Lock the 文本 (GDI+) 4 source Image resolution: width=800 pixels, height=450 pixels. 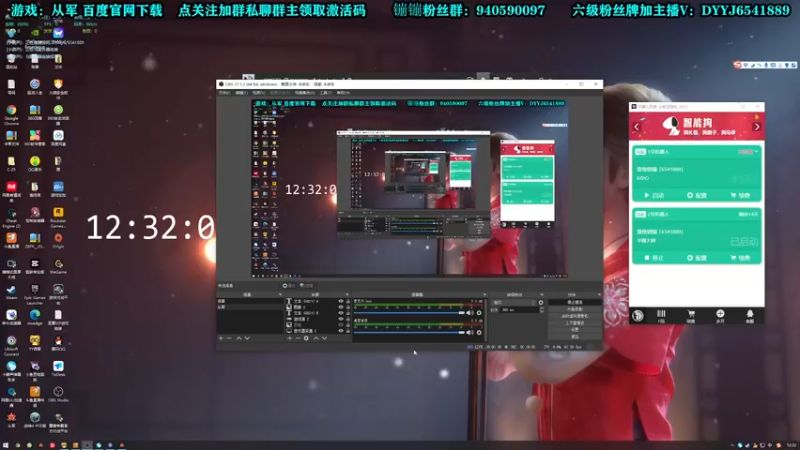click(348, 302)
